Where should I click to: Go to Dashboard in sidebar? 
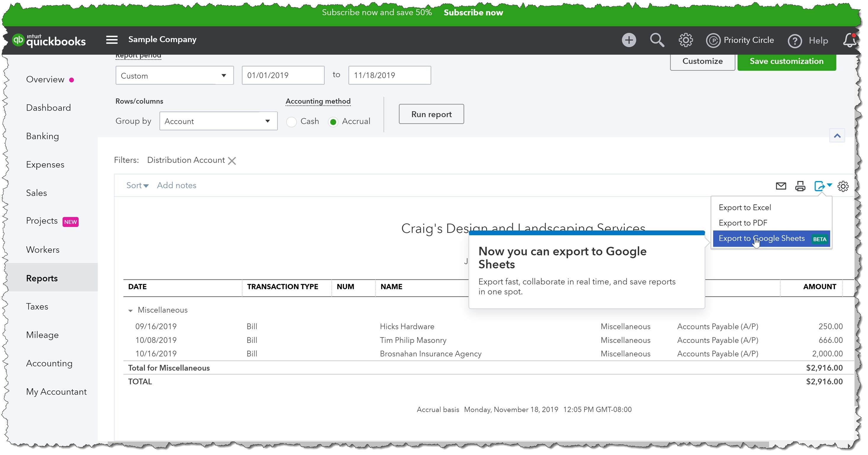point(49,108)
